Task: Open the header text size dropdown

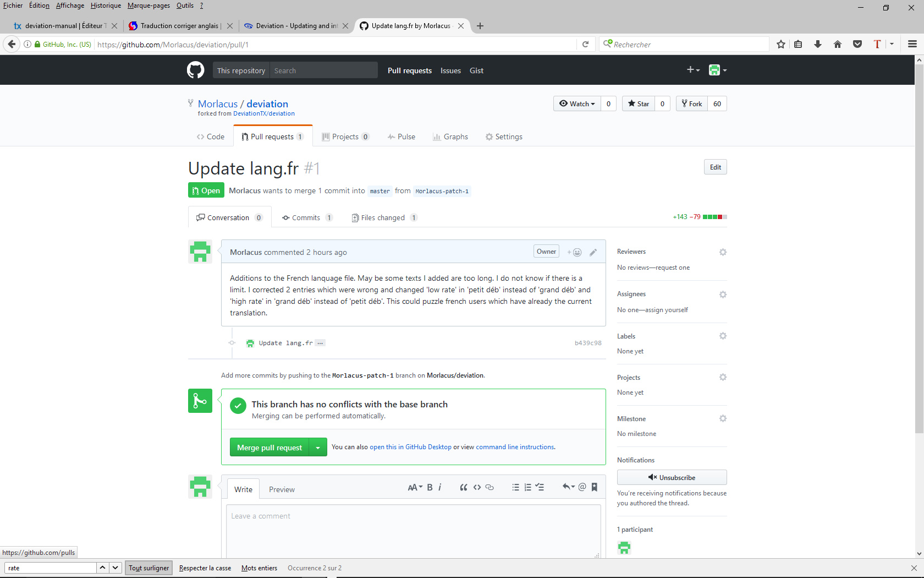Action: pos(415,487)
